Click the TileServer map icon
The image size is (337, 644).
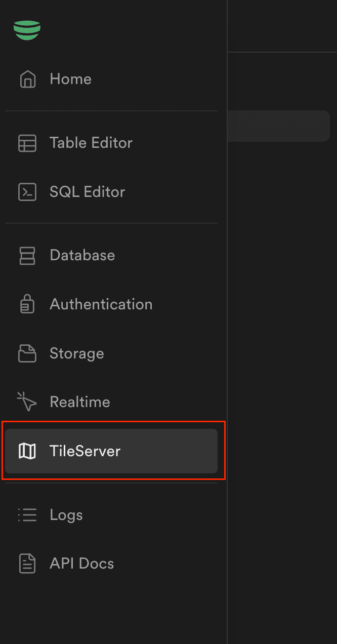tap(27, 451)
